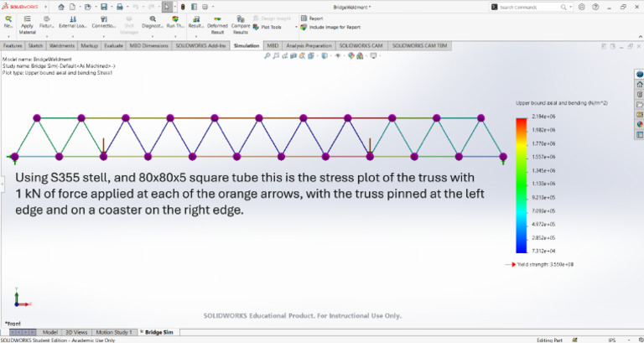Open the Display Style icon
644x343 pixels.
(x=324, y=56)
